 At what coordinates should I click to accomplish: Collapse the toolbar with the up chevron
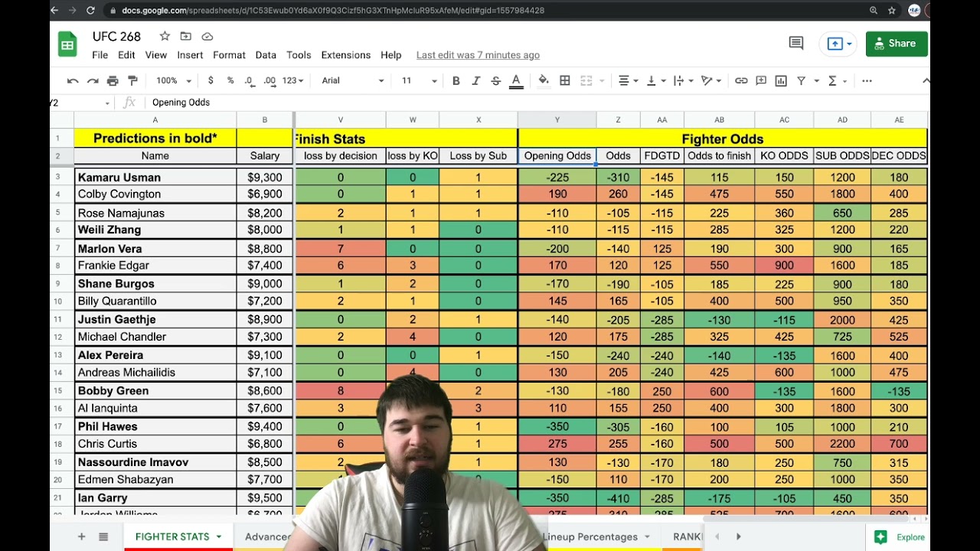[925, 80]
